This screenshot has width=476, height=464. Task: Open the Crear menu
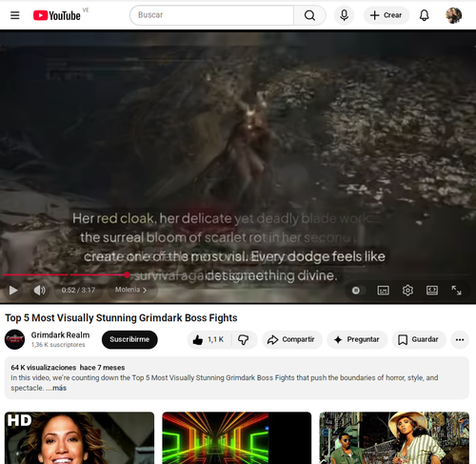click(387, 15)
